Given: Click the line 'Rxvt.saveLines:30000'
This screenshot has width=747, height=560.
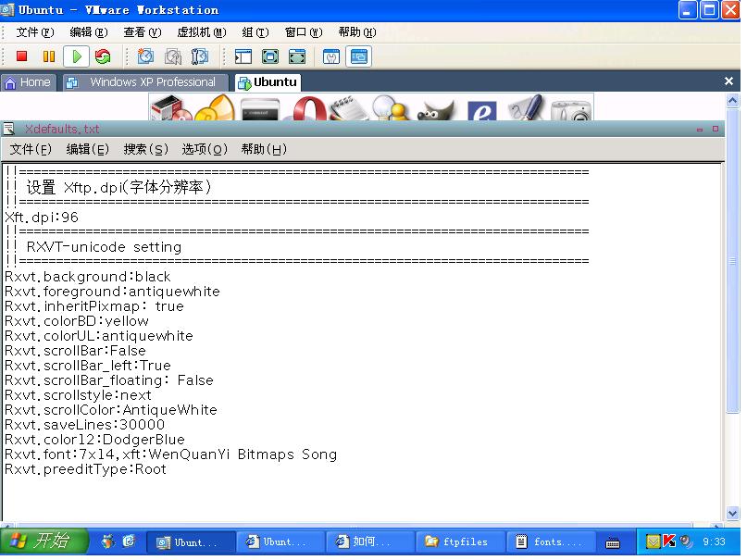Looking at the screenshot, I should (x=85, y=425).
